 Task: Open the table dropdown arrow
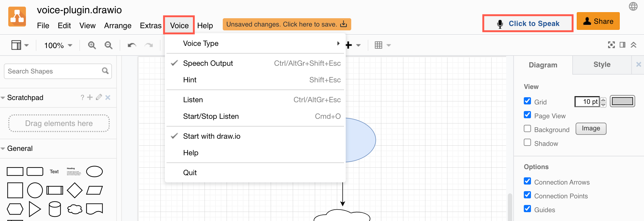(389, 45)
